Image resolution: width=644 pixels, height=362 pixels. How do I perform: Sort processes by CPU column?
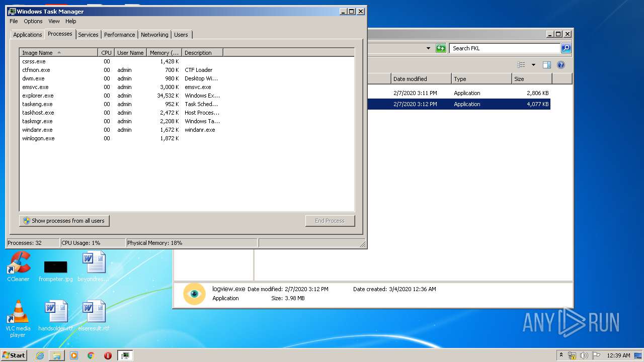click(x=106, y=53)
